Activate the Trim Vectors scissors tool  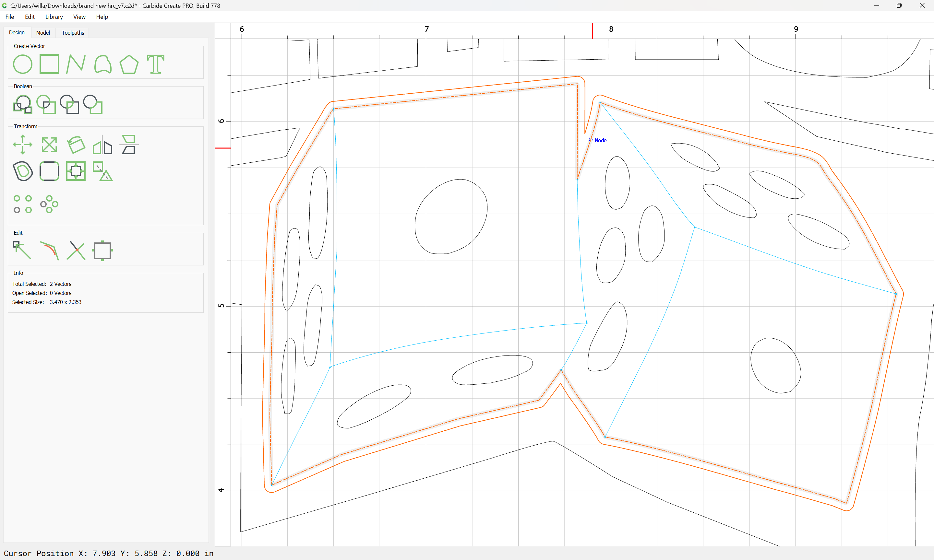coord(76,251)
